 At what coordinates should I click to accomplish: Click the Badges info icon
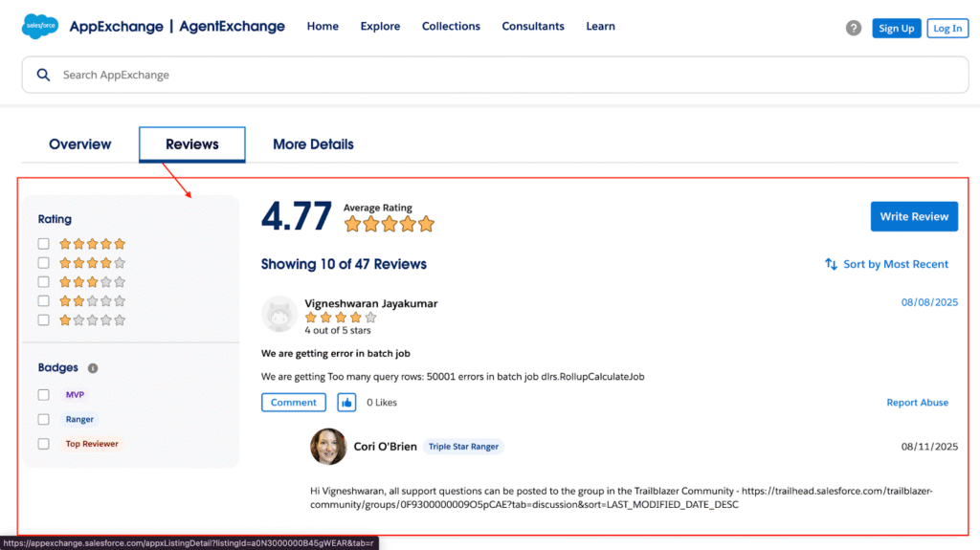(x=93, y=368)
